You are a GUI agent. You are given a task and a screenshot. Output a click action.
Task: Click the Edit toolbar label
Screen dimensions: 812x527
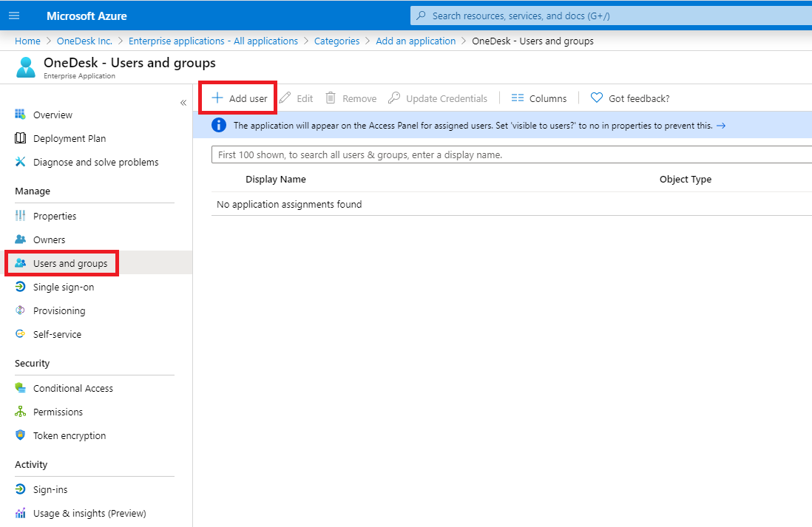pos(305,98)
